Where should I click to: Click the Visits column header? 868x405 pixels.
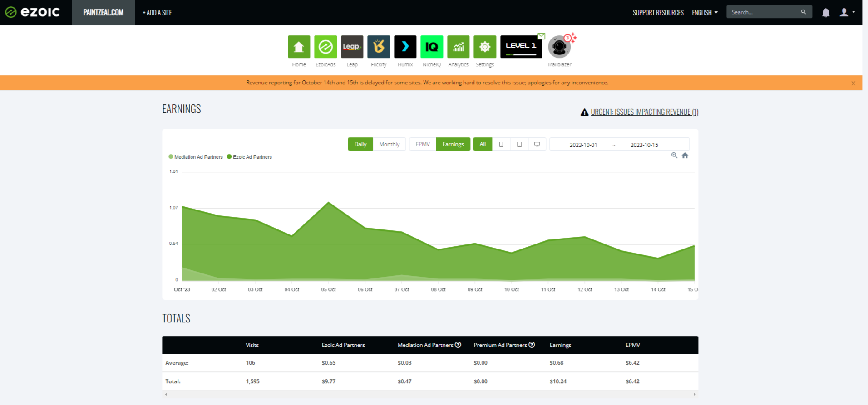pyautogui.click(x=252, y=345)
